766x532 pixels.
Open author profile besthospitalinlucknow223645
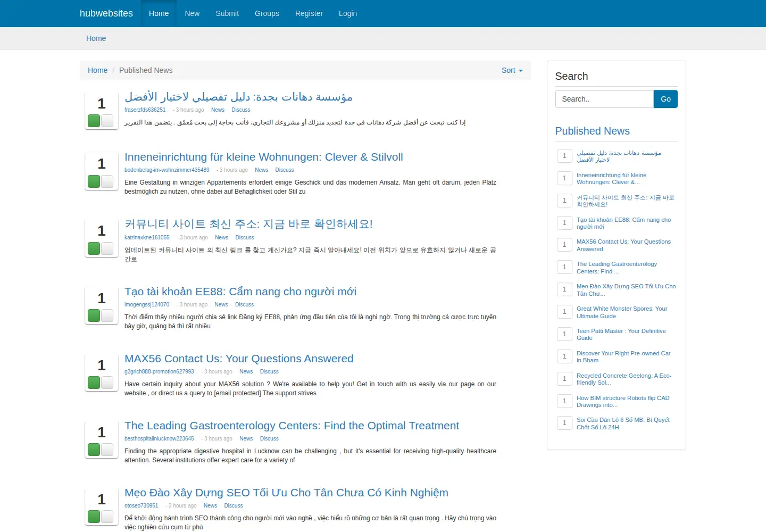pyautogui.click(x=159, y=439)
